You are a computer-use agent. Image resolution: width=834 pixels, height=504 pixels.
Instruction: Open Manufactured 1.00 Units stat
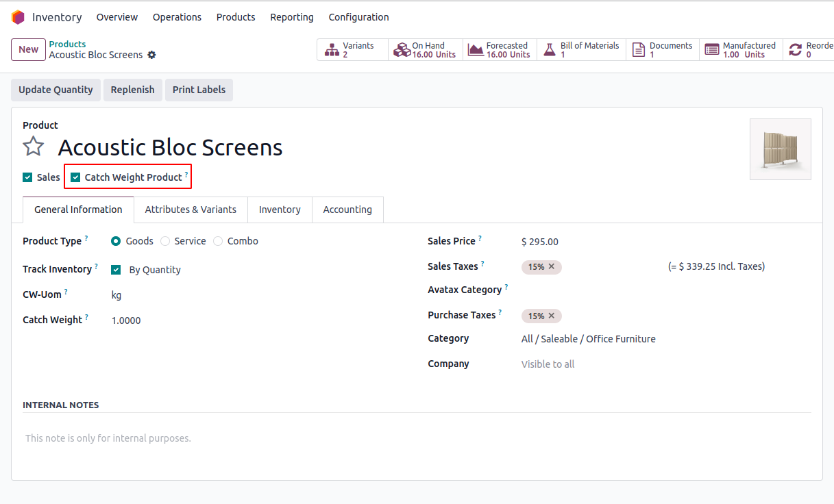pos(741,50)
